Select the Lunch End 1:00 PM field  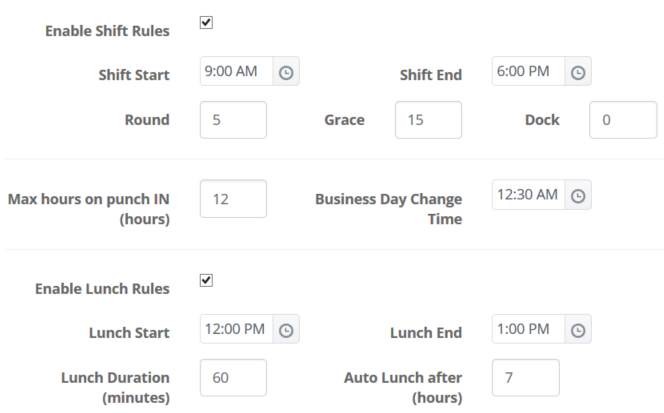coord(528,330)
